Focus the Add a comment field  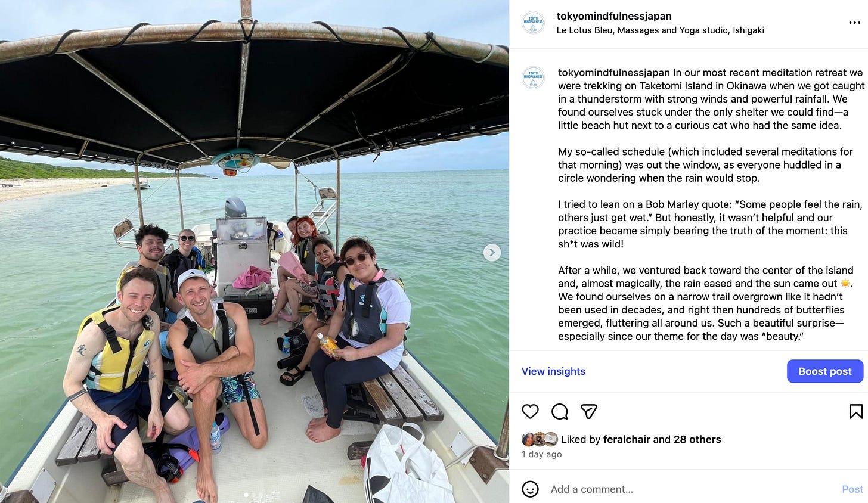[692, 489]
